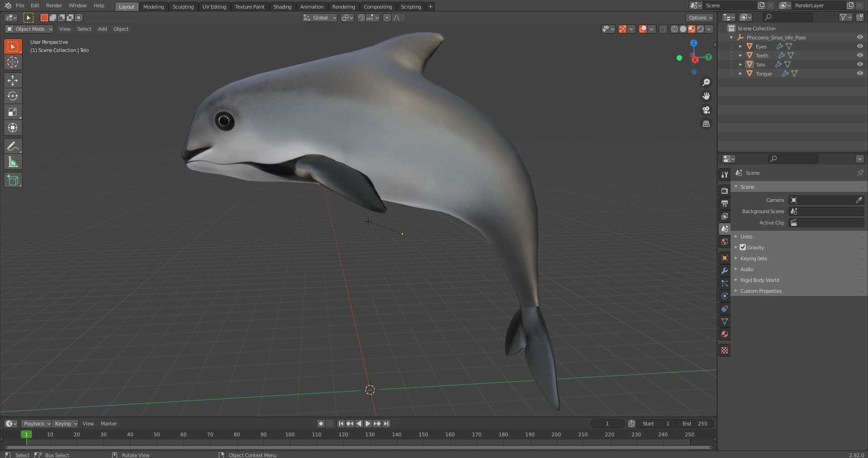Viewport: 868px width, 458px height.
Task: Open the Render menu
Action: (x=54, y=5)
